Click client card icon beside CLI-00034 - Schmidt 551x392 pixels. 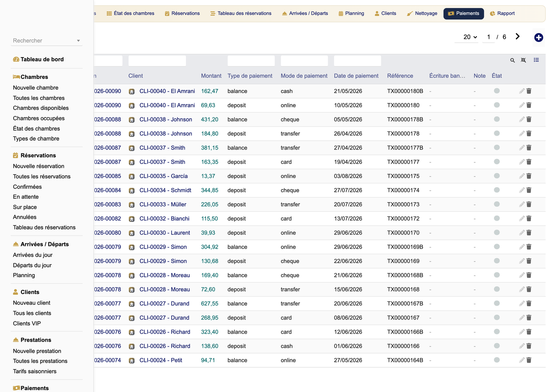point(132,191)
